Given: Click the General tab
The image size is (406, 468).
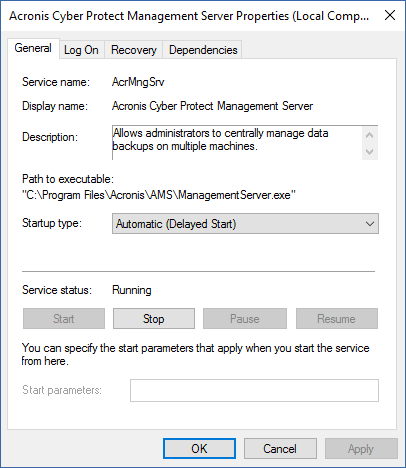Looking at the screenshot, I should tap(33, 48).
